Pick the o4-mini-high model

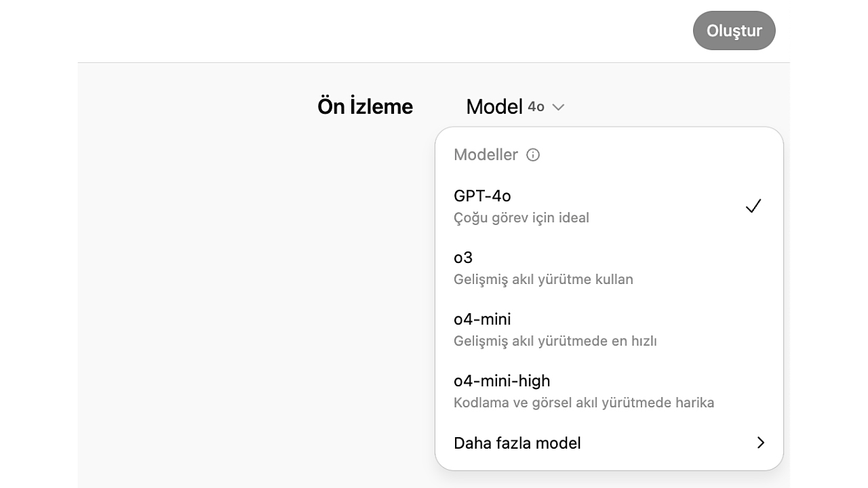(609, 391)
